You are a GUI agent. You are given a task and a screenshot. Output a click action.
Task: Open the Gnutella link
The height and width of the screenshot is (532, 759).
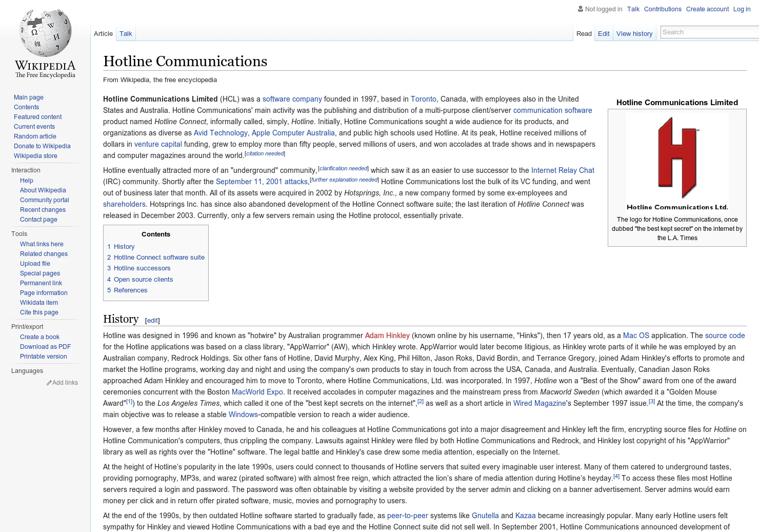tap(485, 516)
